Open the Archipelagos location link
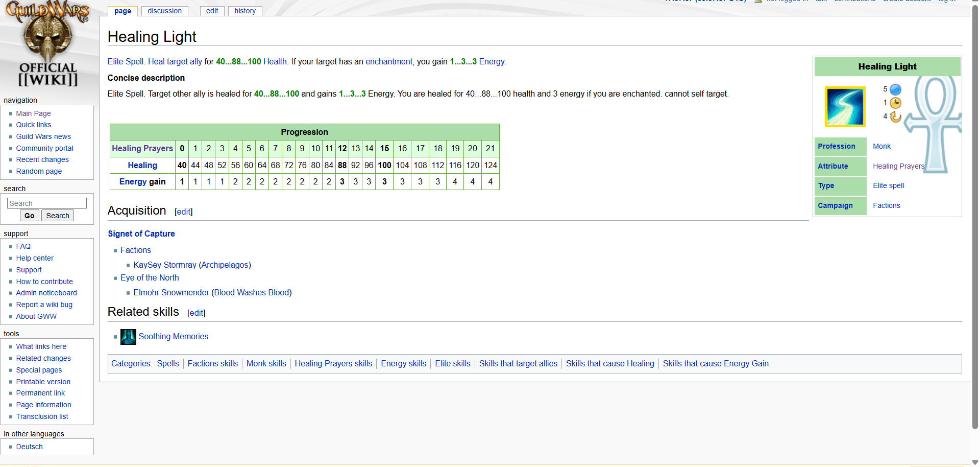 tap(225, 265)
